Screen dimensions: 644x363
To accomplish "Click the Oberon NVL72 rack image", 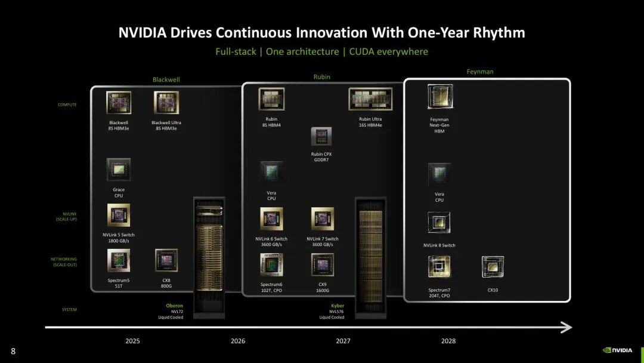I will coord(209,258).
